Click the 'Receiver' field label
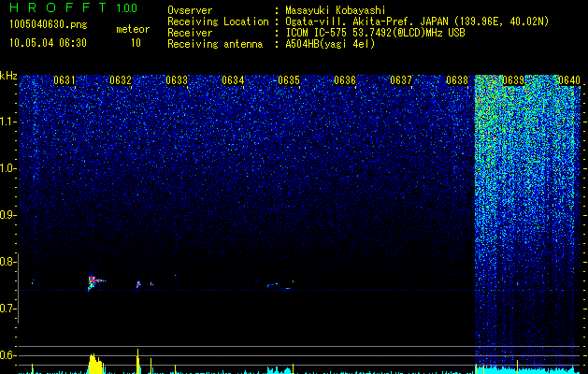The width and height of the screenshot is (588, 374). click(x=190, y=33)
